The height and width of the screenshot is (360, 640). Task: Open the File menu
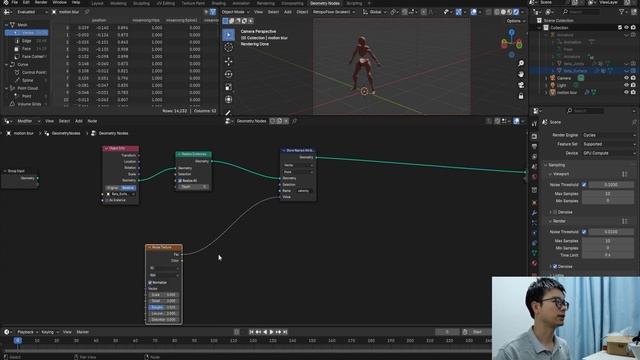(15, 2)
